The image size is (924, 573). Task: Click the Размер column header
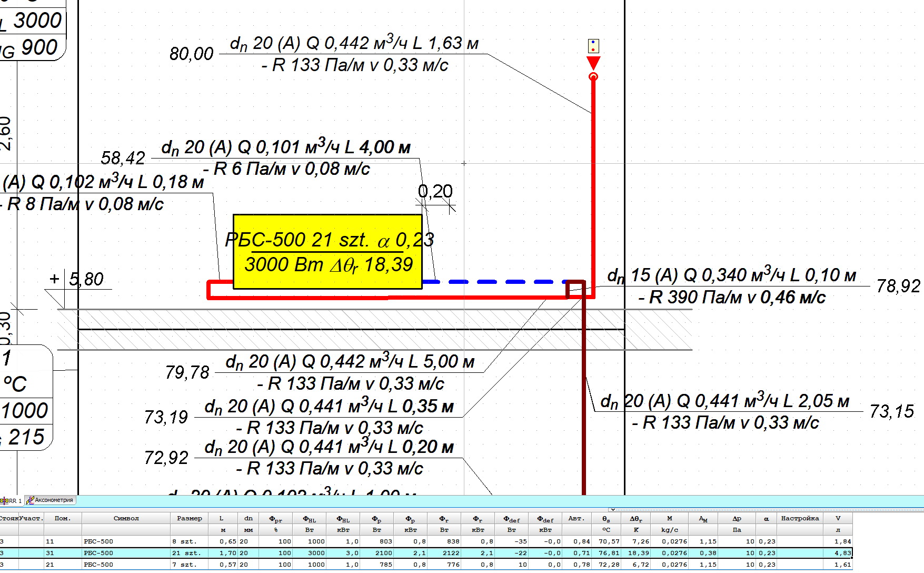point(190,518)
